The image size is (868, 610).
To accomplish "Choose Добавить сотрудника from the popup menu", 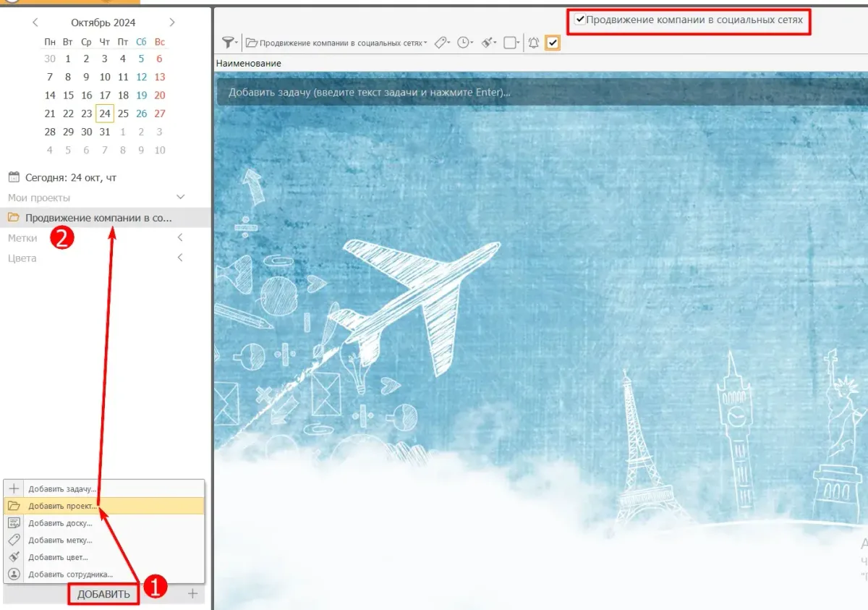I will click(x=70, y=575).
